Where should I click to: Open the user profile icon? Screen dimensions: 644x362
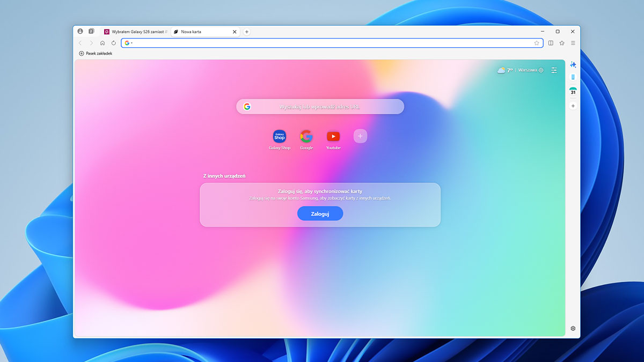80,31
